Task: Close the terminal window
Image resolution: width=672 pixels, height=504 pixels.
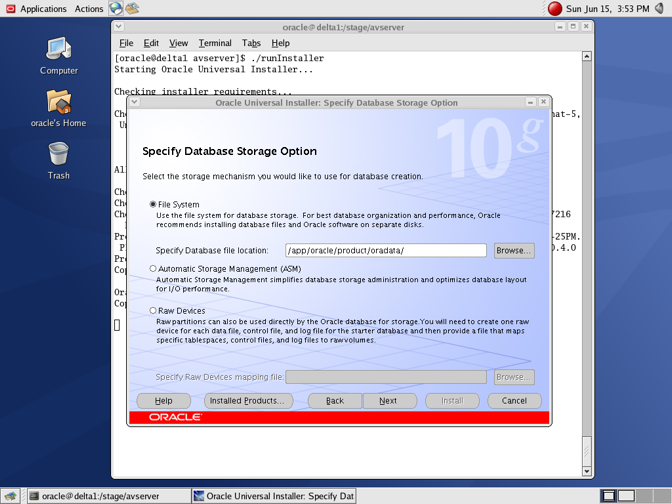Action: pyautogui.click(x=586, y=27)
